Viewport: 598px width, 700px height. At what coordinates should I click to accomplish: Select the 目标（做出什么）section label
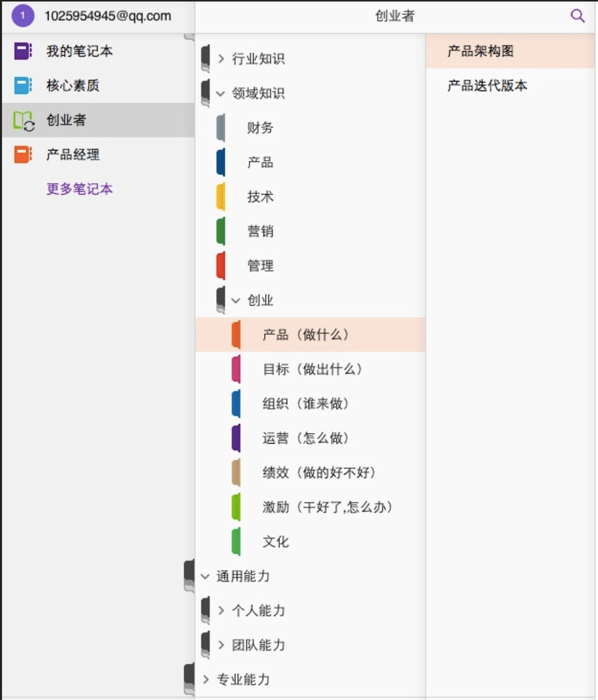click(312, 369)
